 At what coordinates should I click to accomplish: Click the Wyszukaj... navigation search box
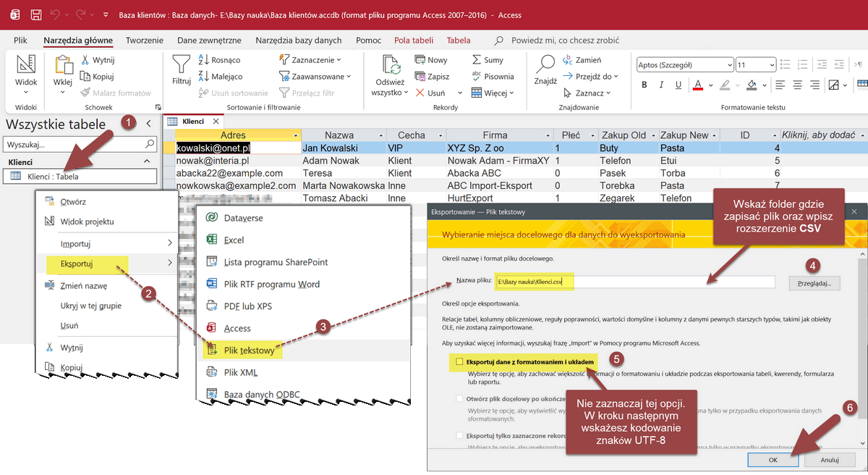pos(80,144)
